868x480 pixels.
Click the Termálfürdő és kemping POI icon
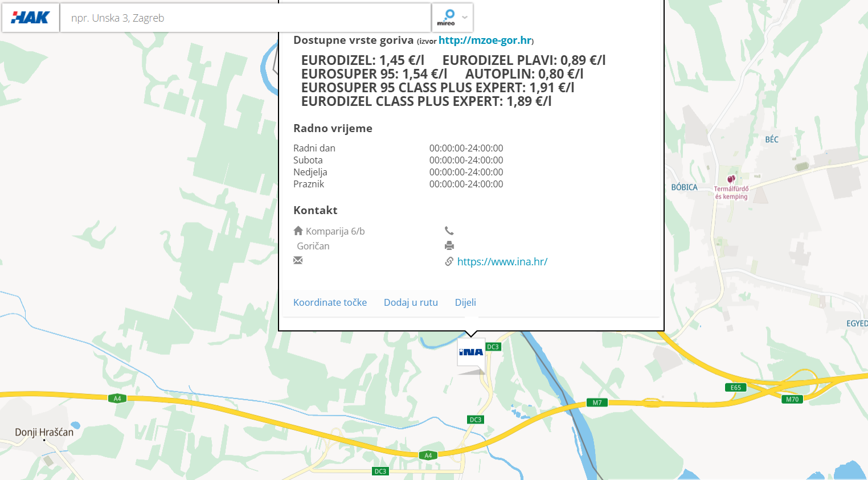(731, 179)
